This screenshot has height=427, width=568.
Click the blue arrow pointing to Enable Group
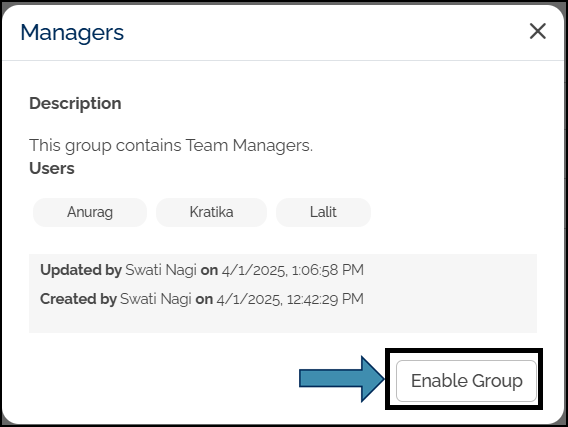point(342,379)
